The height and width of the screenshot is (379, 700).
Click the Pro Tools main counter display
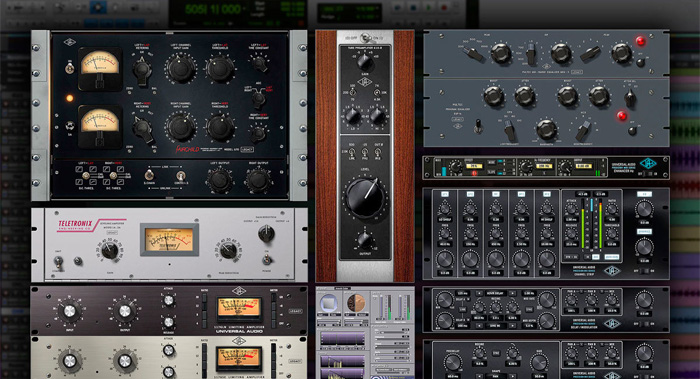coord(212,9)
